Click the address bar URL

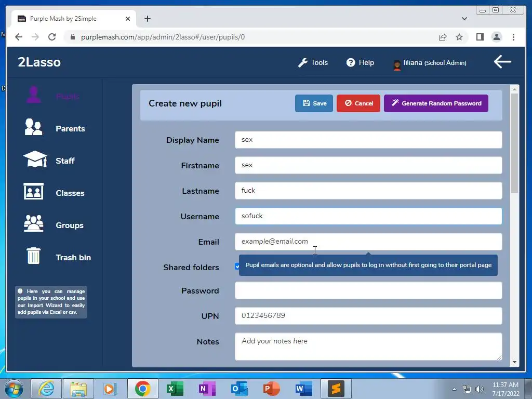[x=163, y=37]
